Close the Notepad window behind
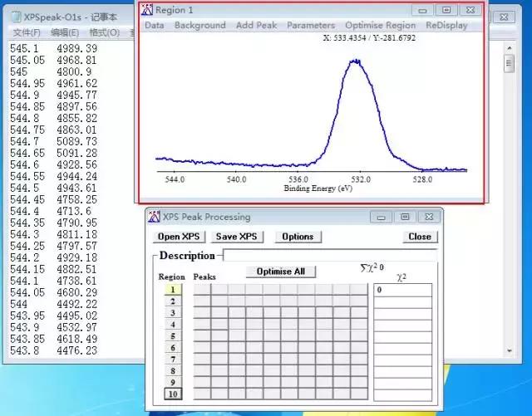 tap(504, 17)
